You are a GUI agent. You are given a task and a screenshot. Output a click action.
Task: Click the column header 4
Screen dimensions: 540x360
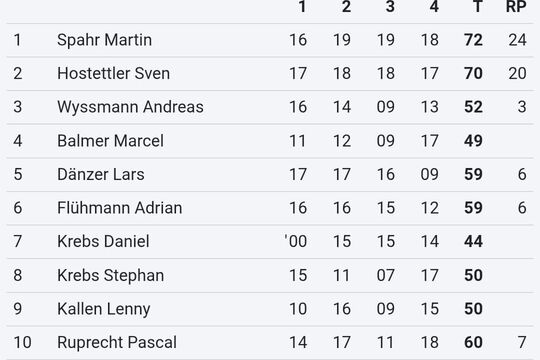click(434, 7)
